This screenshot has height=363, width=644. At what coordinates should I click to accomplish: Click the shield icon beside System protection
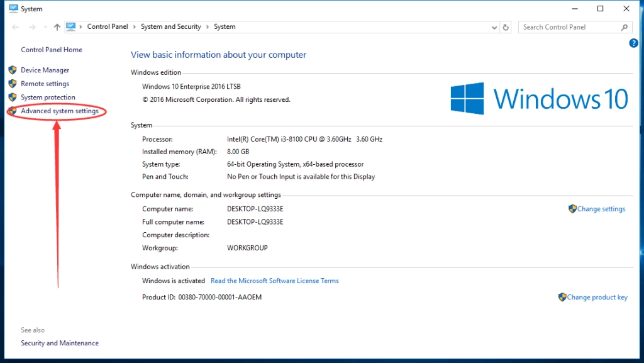click(13, 98)
